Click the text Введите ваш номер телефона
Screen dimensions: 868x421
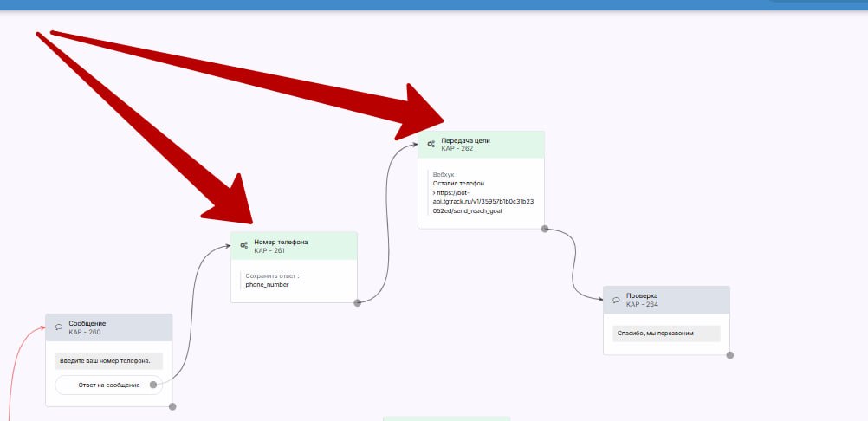[x=105, y=360]
